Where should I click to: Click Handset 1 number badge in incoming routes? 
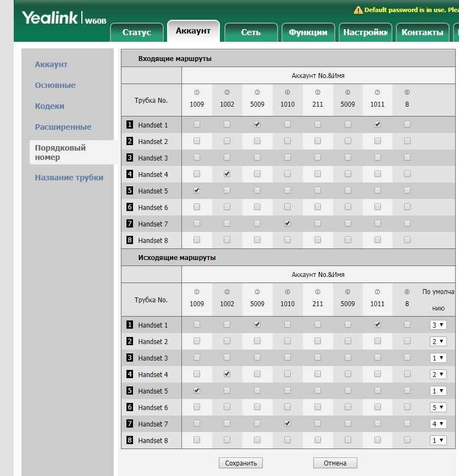[130, 125]
